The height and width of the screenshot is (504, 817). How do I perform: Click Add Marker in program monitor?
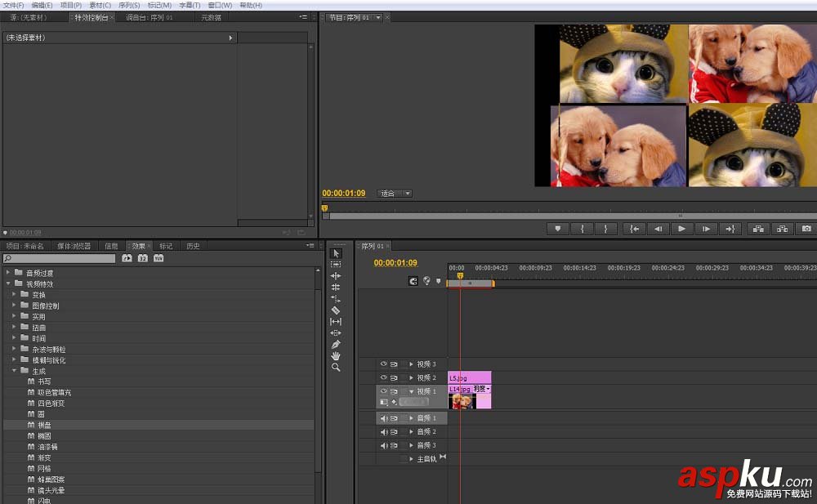click(558, 229)
